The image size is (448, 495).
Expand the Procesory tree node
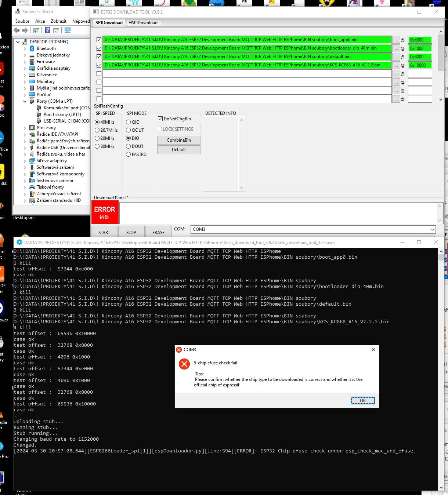(25, 128)
